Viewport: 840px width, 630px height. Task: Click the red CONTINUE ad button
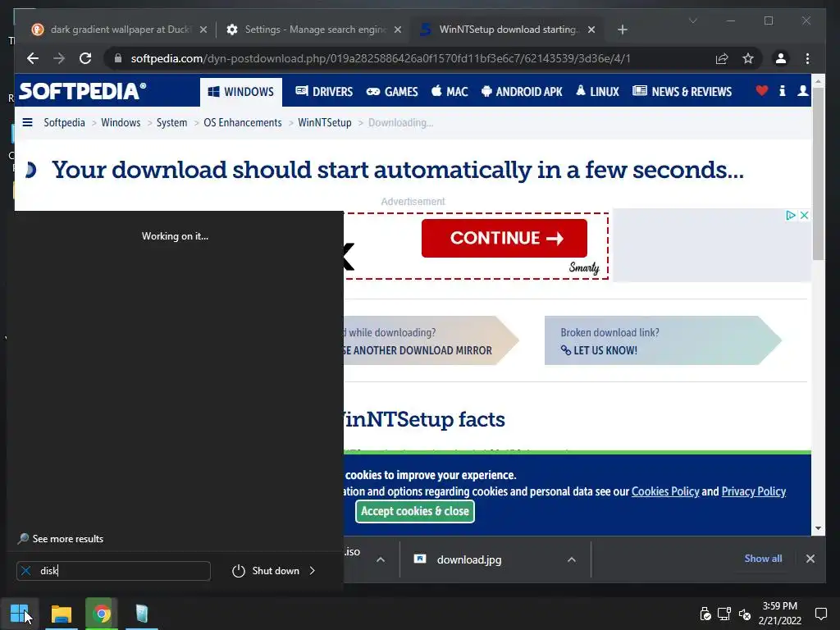click(504, 238)
